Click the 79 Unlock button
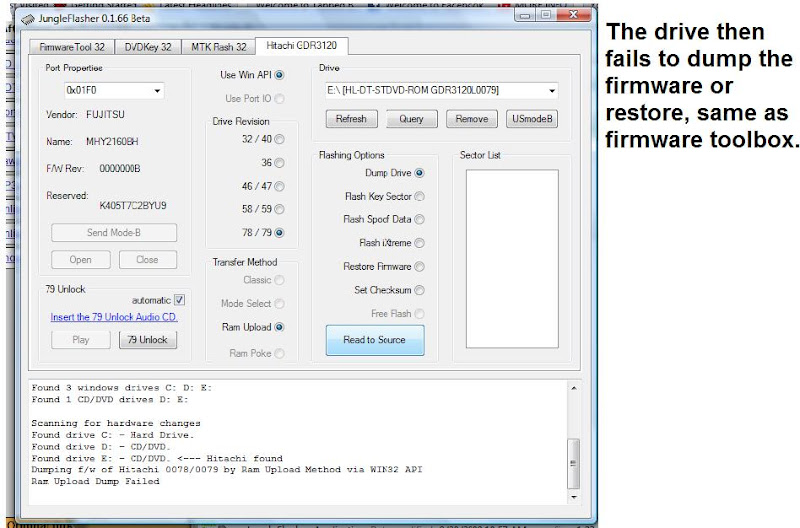800x528 pixels. pyautogui.click(x=148, y=340)
